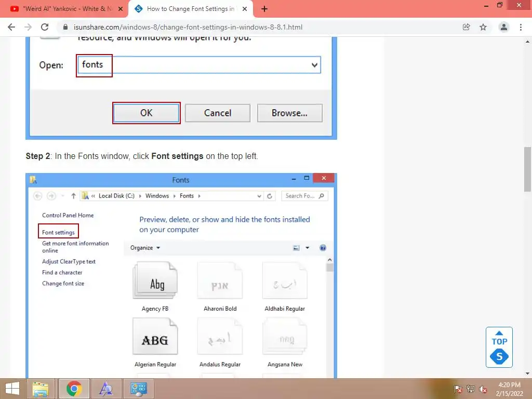Bookmark this page with the star icon
Image resolution: width=532 pixels, height=399 pixels.
[x=483, y=27]
